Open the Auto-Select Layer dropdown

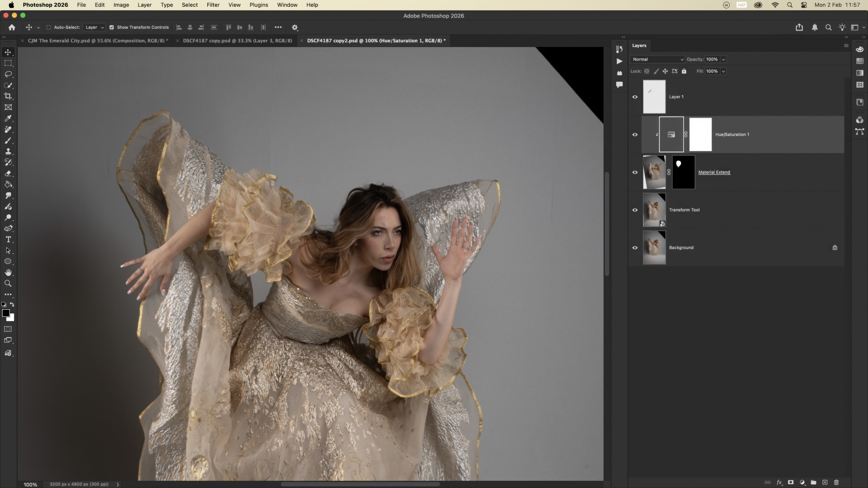coord(94,27)
